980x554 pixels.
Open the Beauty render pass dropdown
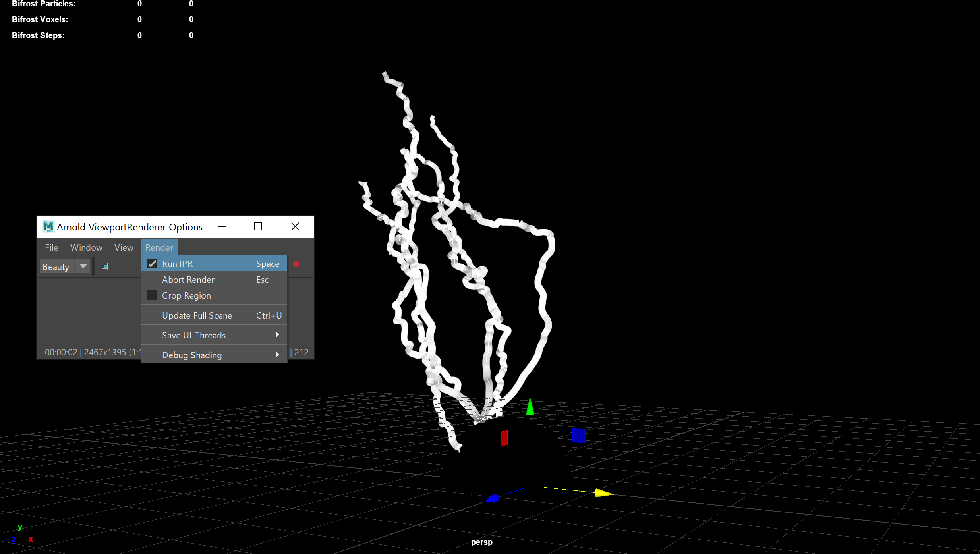[83, 266]
